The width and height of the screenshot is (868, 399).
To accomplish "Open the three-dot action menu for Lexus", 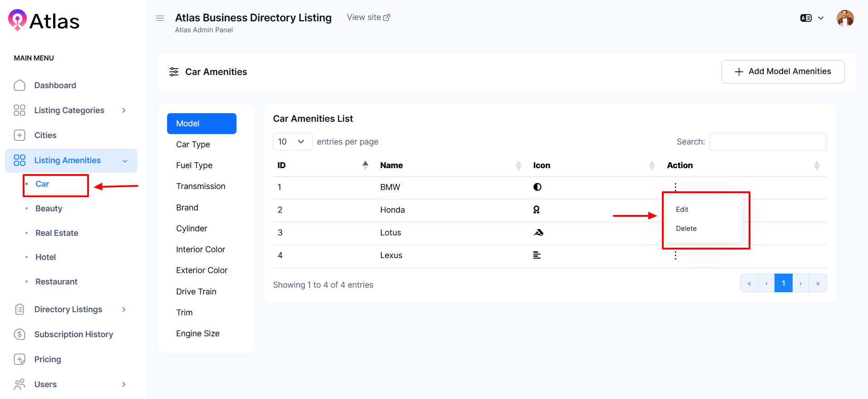I will 676,255.
